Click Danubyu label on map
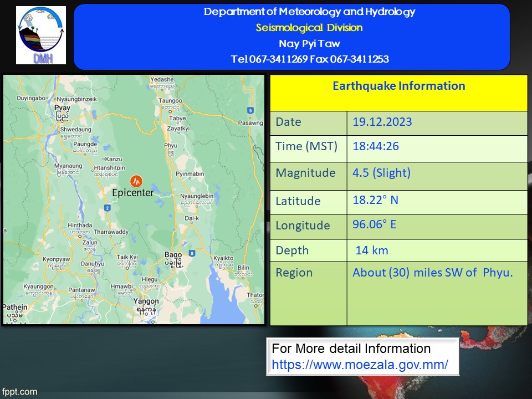 tap(93, 264)
